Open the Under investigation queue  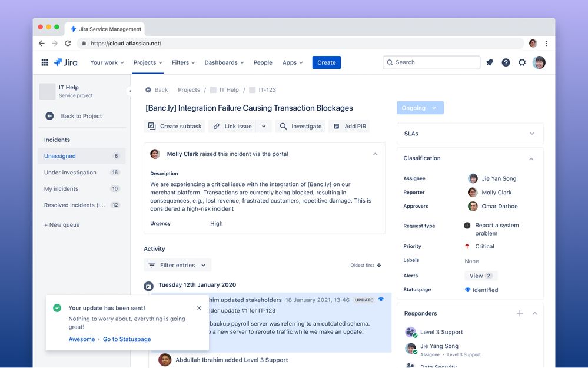point(82,173)
